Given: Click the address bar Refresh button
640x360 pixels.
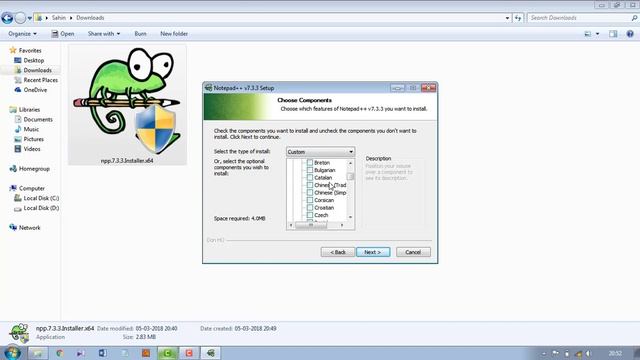Looking at the screenshot, I should 518,18.
